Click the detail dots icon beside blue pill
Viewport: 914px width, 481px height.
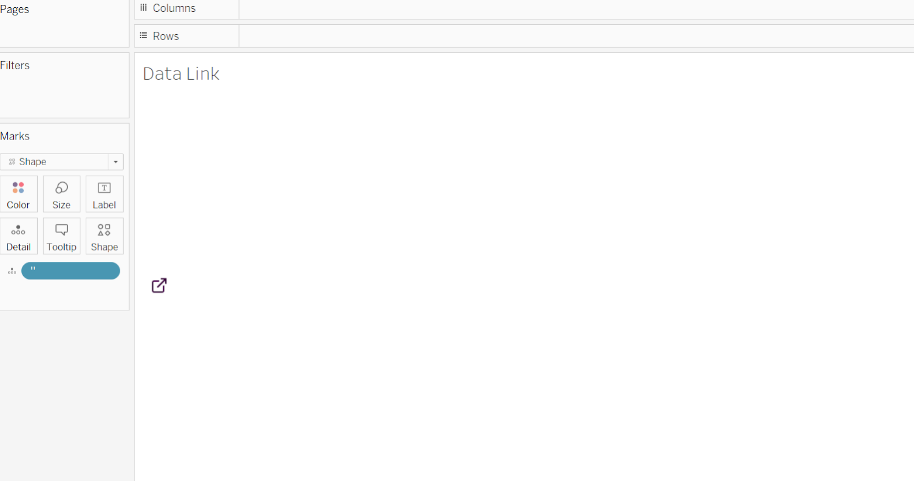[12, 271]
